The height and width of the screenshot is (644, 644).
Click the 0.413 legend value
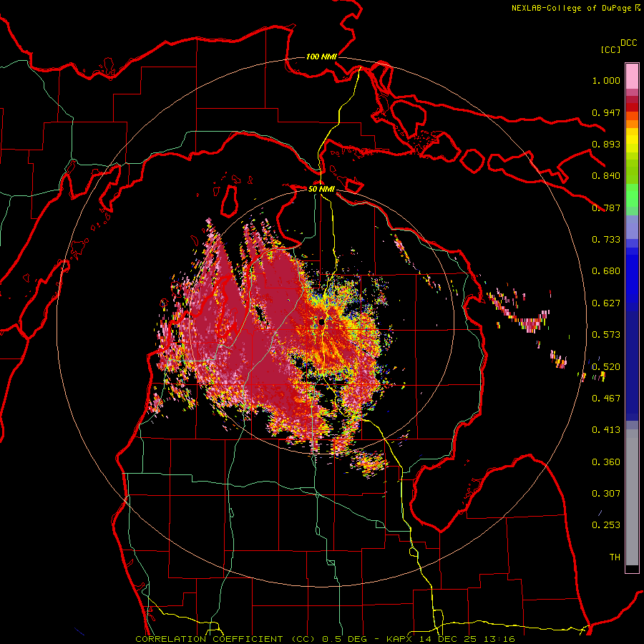coord(606,430)
